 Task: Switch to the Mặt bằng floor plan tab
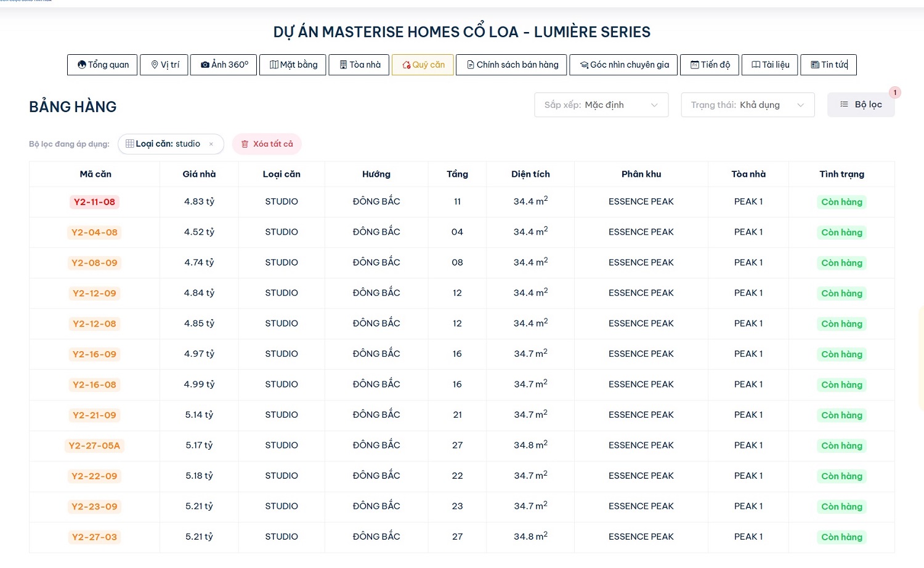coord(293,65)
